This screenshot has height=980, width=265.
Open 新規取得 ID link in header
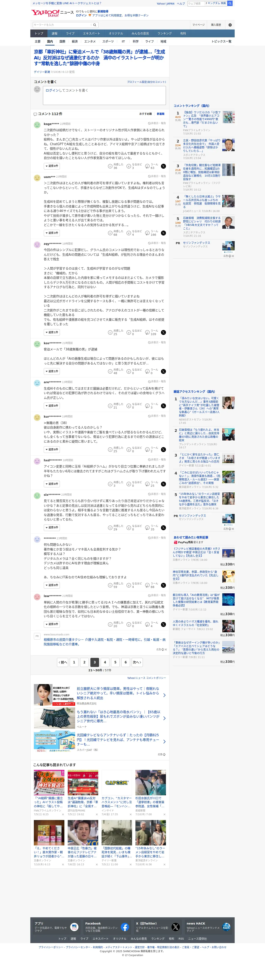(x=103, y=12)
